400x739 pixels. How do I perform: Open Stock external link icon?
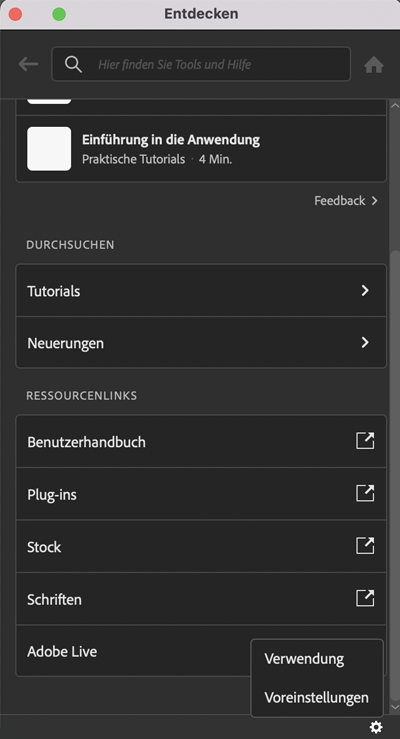tap(365, 546)
